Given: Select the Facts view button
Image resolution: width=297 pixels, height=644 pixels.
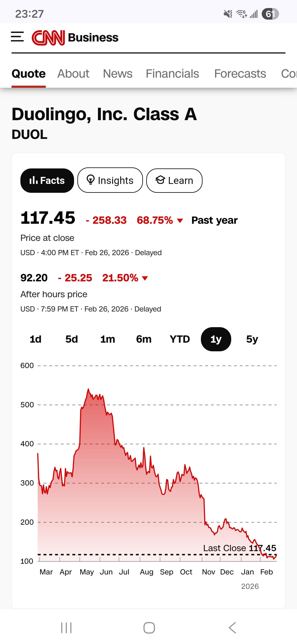Looking at the screenshot, I should 47,180.
